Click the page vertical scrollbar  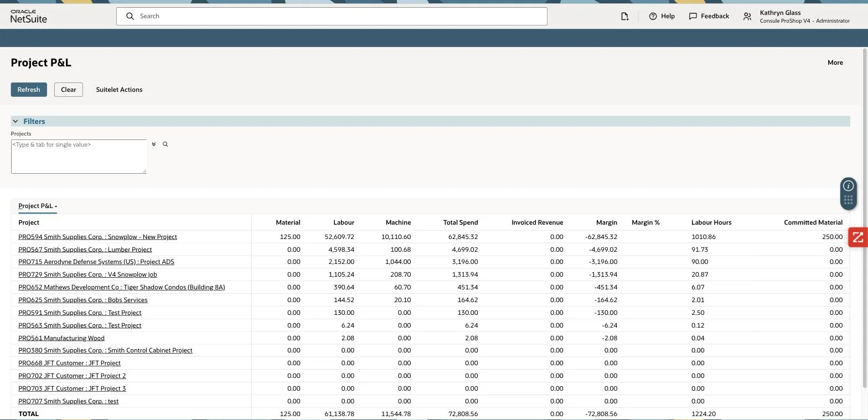(x=865, y=217)
